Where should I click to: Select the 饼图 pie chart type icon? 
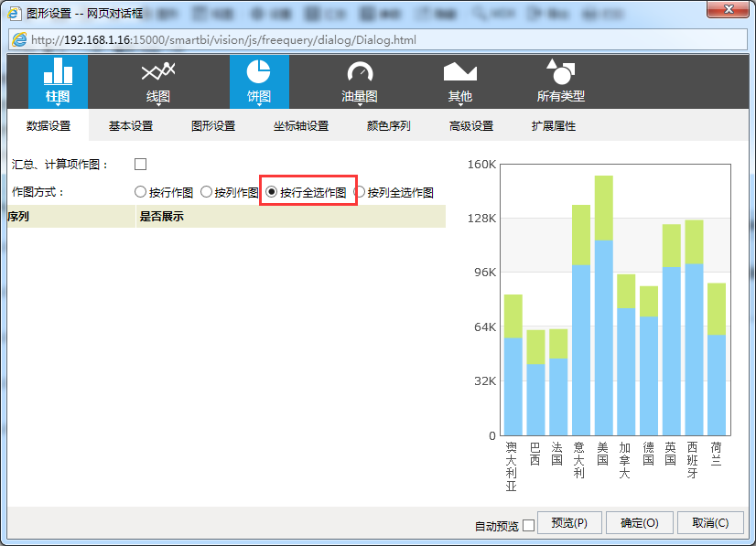259,81
